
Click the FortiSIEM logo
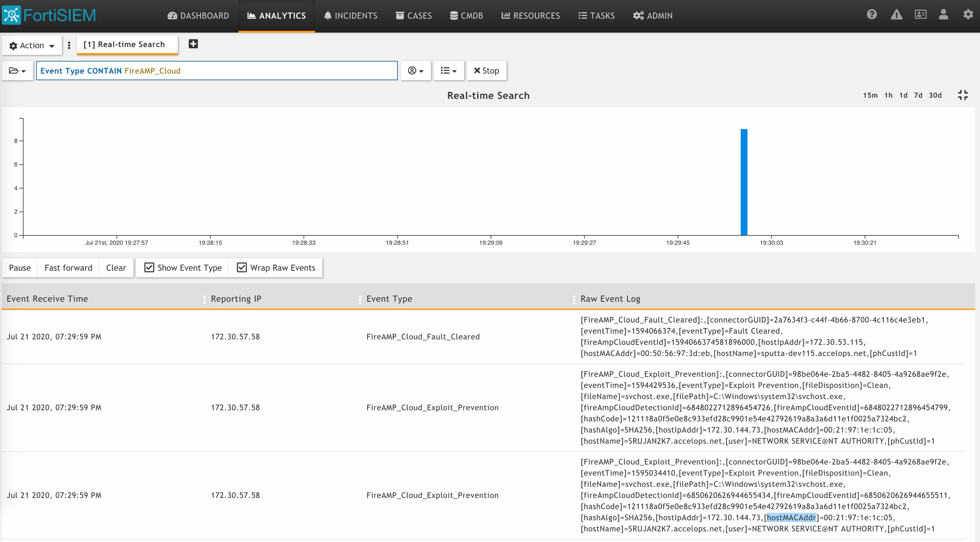click(x=49, y=15)
